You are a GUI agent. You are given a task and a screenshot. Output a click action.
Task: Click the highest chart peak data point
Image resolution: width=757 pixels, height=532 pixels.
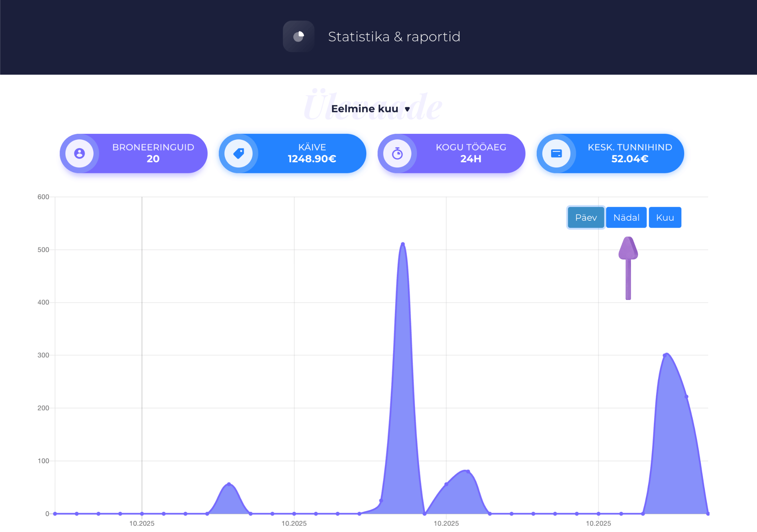403,244
